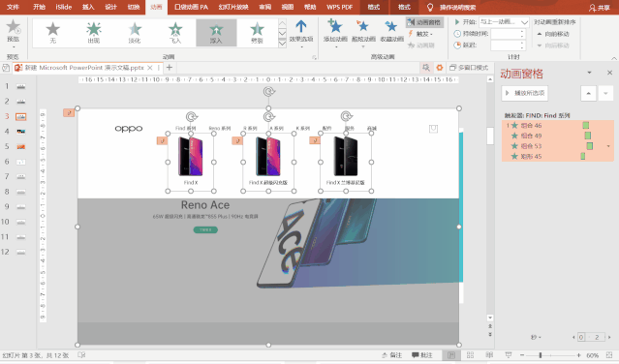Viewport: 619px width, 364px height.
Task: Select the 淡化 (fade) animation effect
Action: click(x=135, y=32)
